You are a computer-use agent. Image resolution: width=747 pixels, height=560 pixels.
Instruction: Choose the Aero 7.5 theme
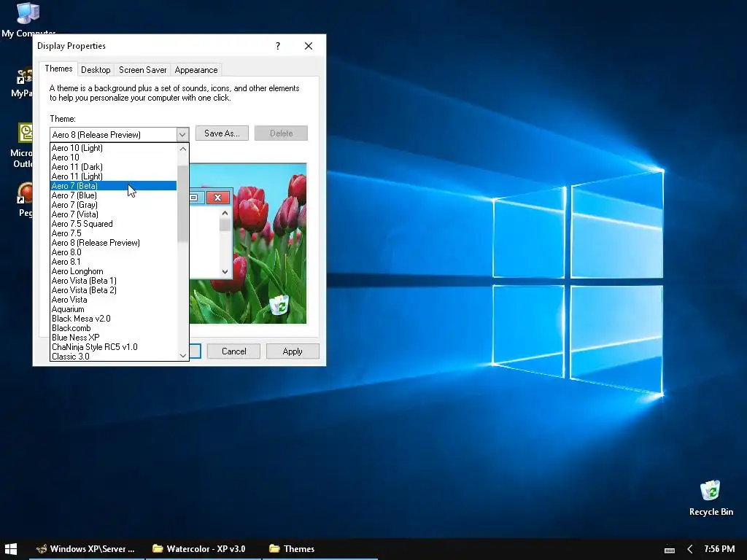113,233
